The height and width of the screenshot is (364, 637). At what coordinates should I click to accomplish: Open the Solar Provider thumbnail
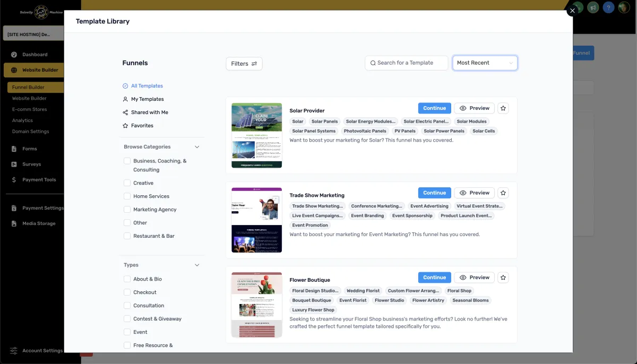(256, 135)
